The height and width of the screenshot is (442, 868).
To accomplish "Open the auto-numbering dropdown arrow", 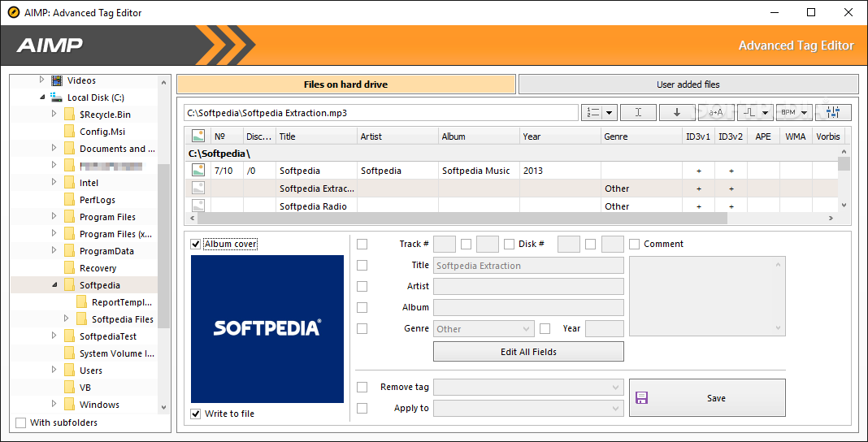I will [x=609, y=112].
